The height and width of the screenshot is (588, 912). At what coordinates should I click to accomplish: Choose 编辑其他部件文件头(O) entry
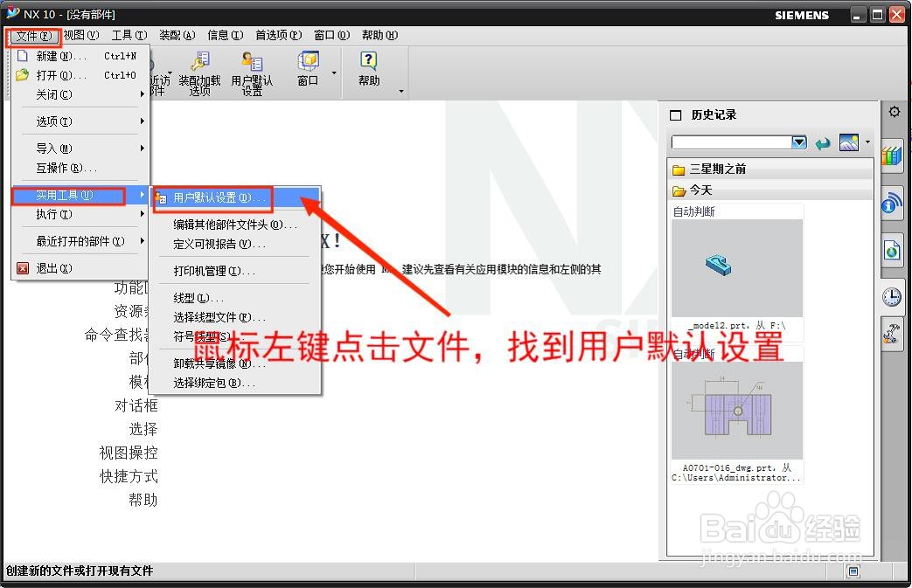click(x=235, y=225)
